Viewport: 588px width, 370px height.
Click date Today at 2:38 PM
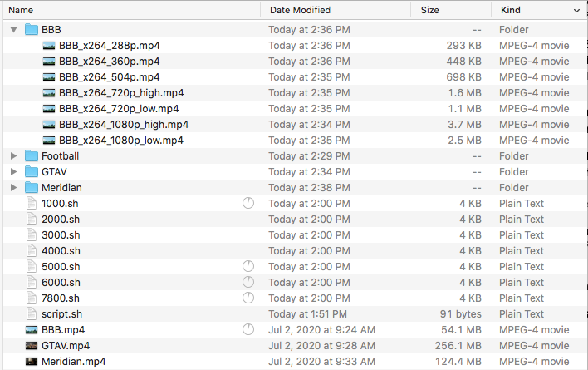click(x=309, y=188)
